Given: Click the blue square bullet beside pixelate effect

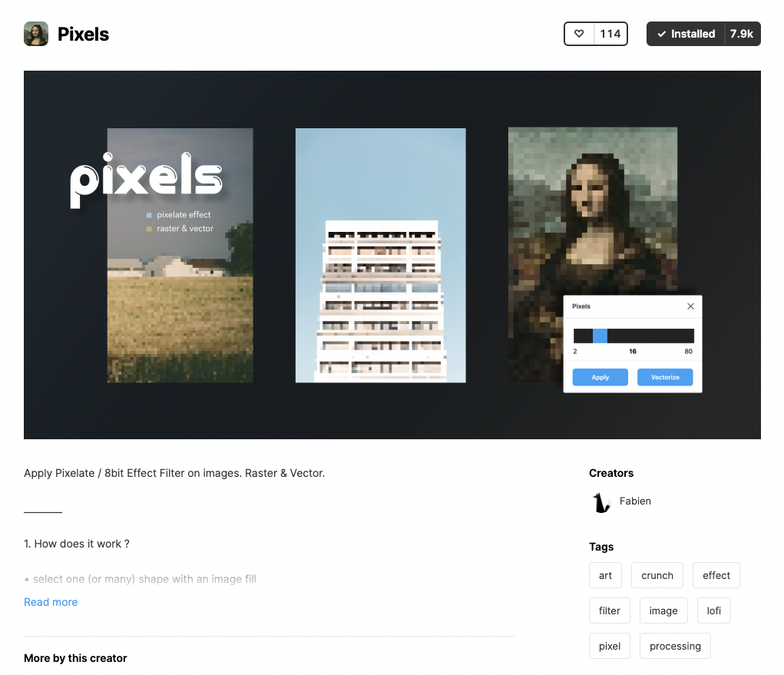Looking at the screenshot, I should coord(151,214).
